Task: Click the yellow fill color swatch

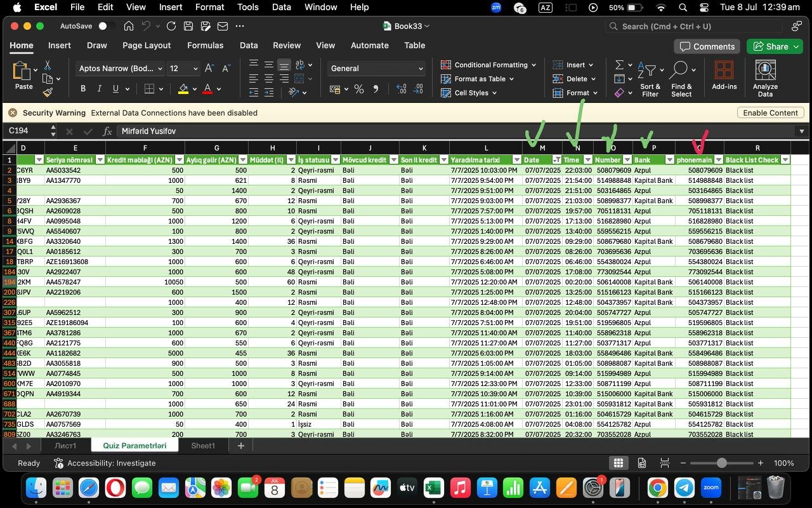Action: tap(183, 90)
